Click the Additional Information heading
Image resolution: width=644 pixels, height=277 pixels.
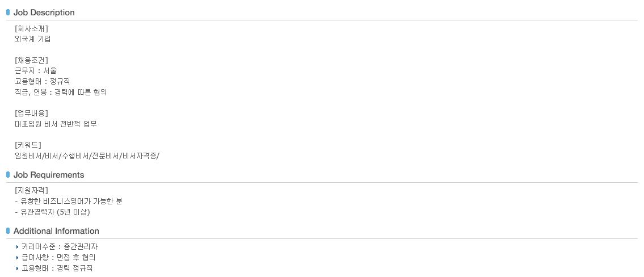click(56, 231)
